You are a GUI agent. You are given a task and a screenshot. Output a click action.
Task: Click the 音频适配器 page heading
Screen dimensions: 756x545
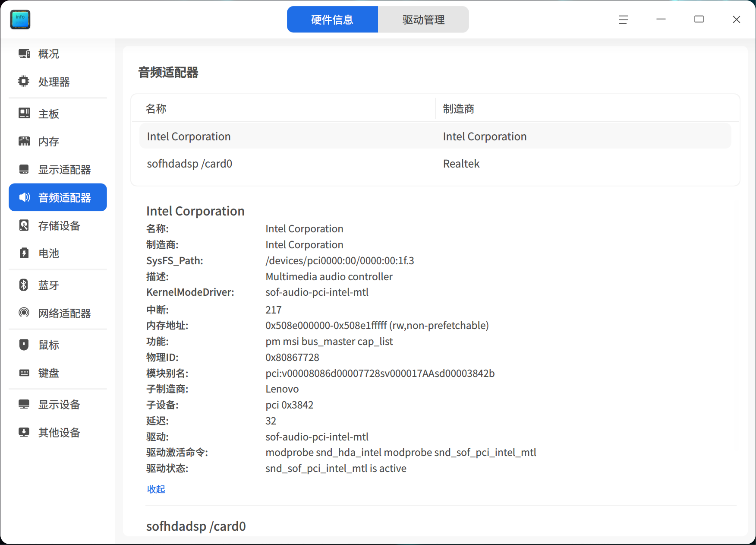tap(168, 72)
